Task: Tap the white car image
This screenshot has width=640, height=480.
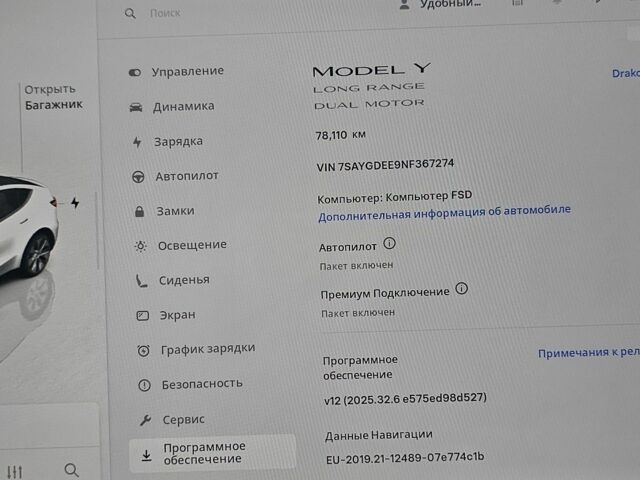Action: click(28, 229)
